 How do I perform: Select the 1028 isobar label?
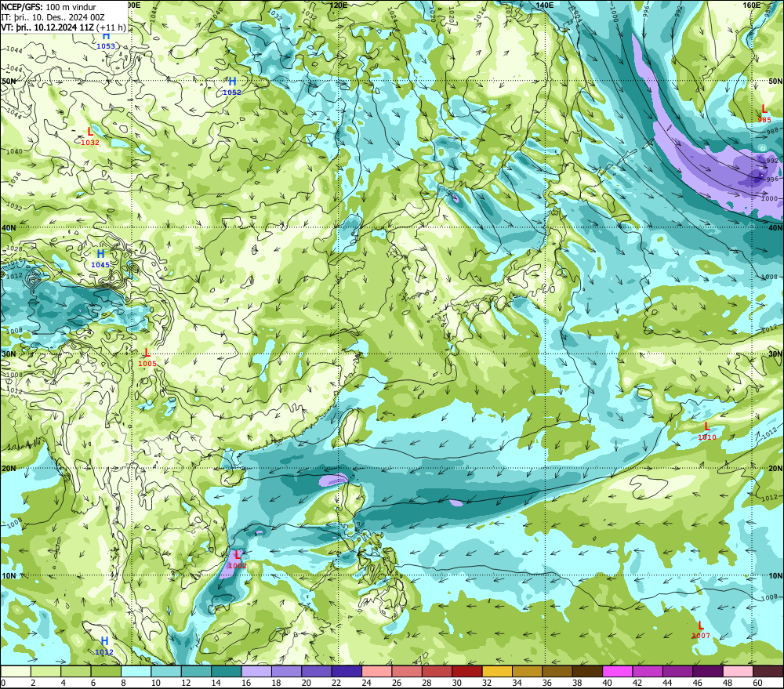(14, 248)
